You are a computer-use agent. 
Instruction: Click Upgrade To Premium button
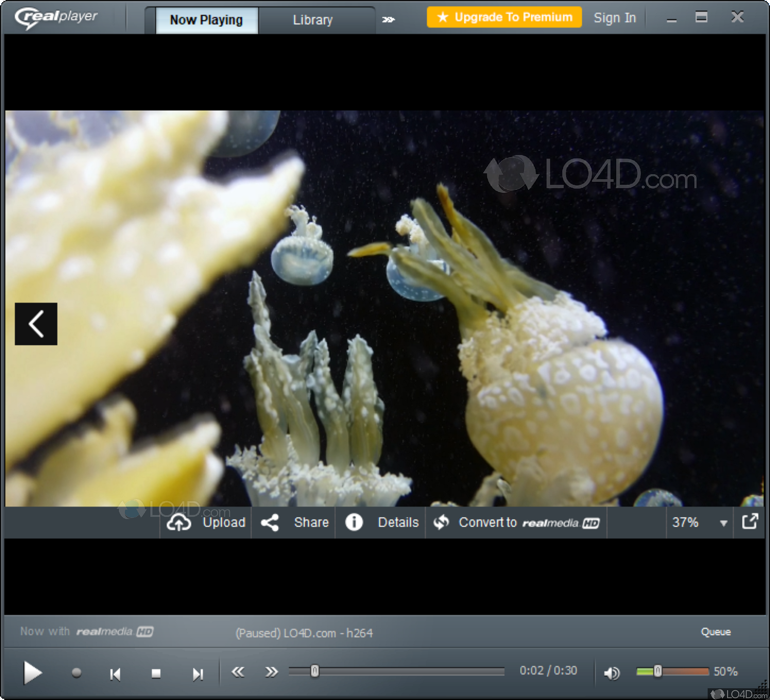[504, 17]
